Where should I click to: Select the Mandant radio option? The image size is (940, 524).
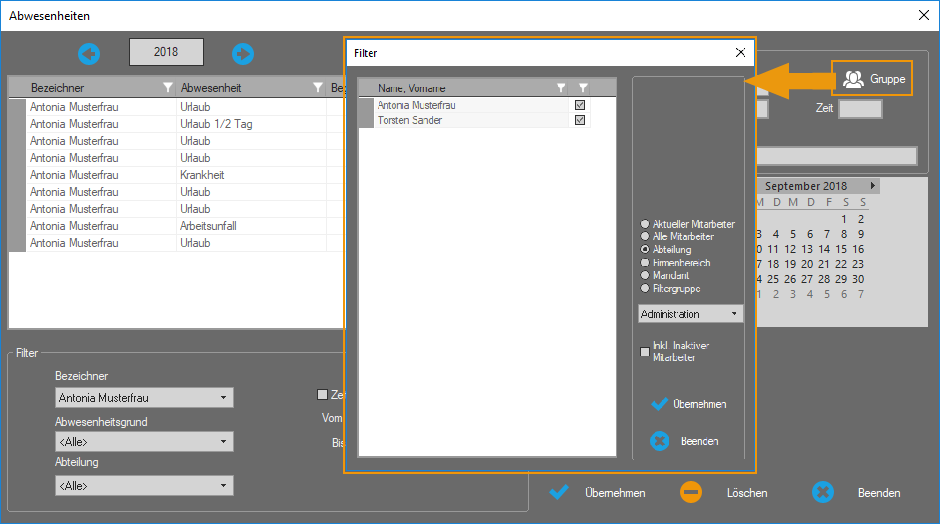645,275
